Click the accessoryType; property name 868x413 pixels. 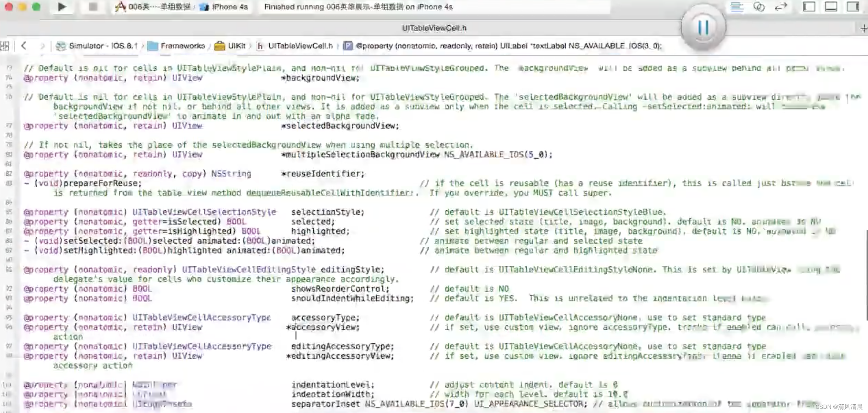click(x=325, y=318)
